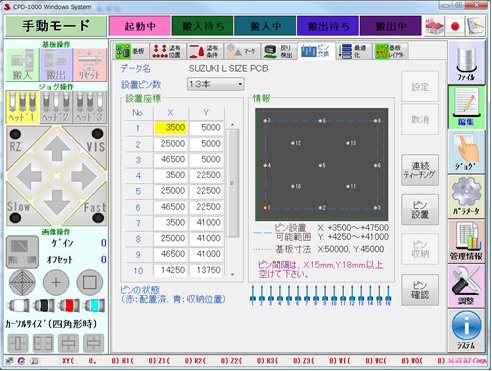This screenshot has height=371, width=492.
Task: Click the factory building icon
Action: (x=435, y=26)
